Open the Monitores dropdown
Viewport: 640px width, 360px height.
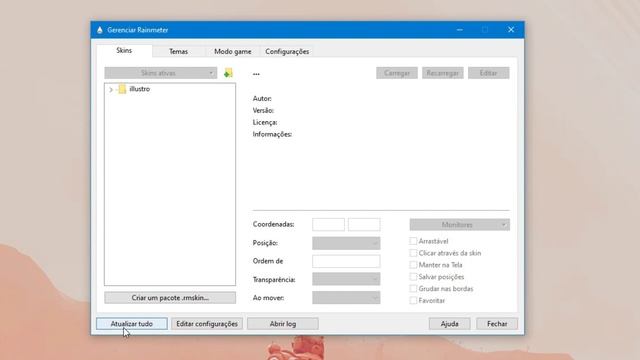[460, 225]
